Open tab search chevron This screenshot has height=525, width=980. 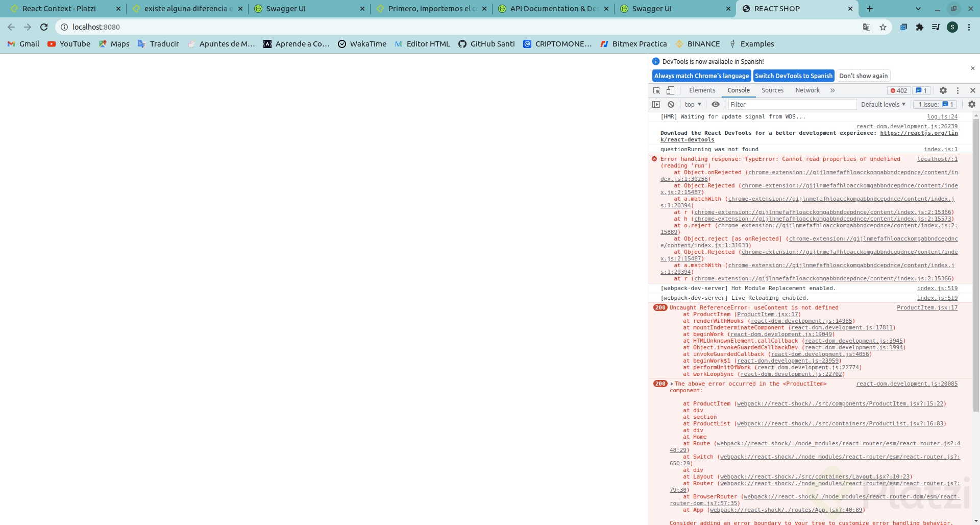[918, 9]
